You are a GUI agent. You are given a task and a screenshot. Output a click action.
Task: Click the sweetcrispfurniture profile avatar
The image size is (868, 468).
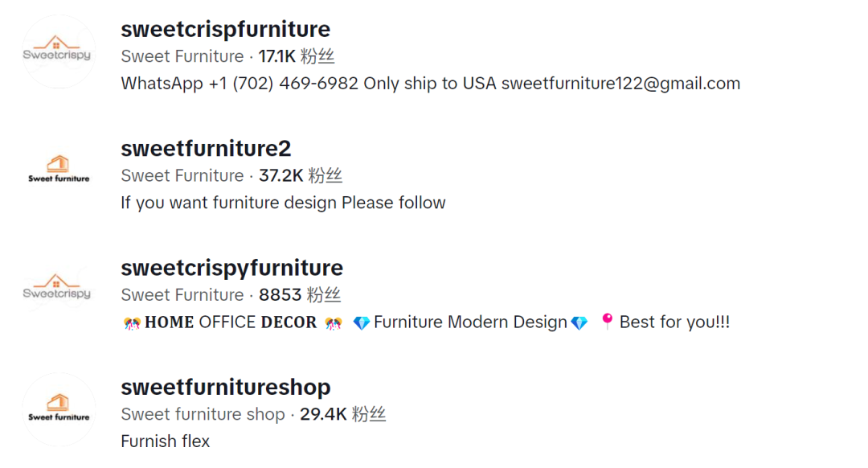click(x=58, y=51)
